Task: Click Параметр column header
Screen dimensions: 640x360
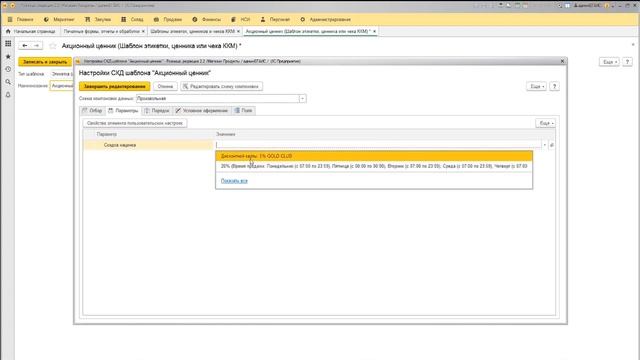Action: pos(107,134)
